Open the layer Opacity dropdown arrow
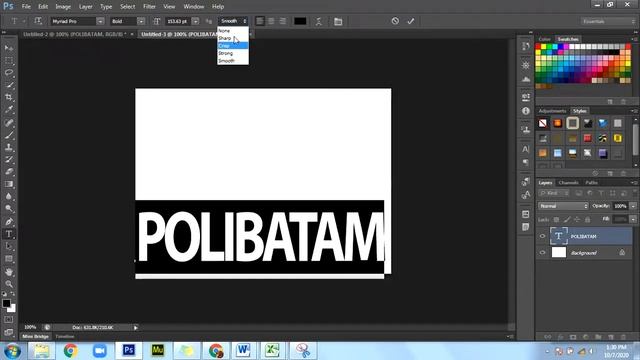 tap(633, 206)
